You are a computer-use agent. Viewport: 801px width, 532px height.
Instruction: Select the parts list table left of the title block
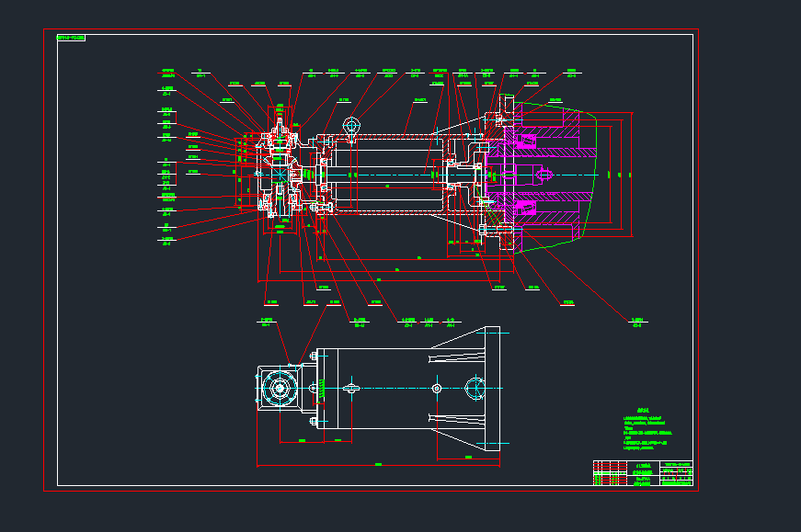(x=611, y=472)
